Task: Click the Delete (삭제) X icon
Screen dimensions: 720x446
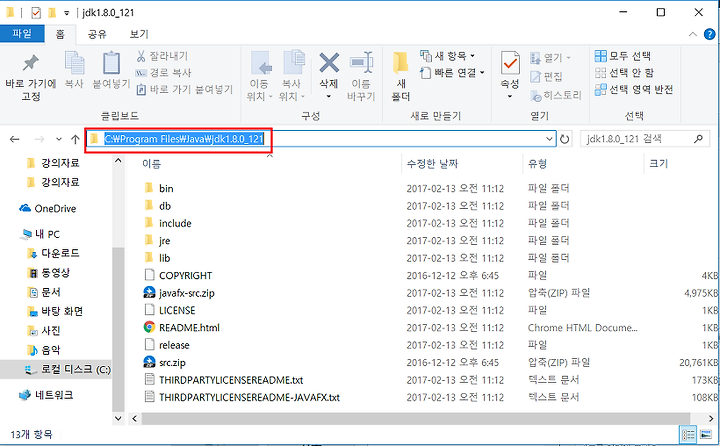Action: (329, 63)
